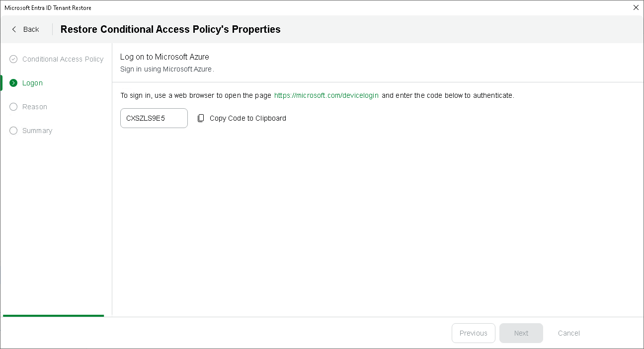
Task: Go to the Summary step label
Action: point(37,131)
